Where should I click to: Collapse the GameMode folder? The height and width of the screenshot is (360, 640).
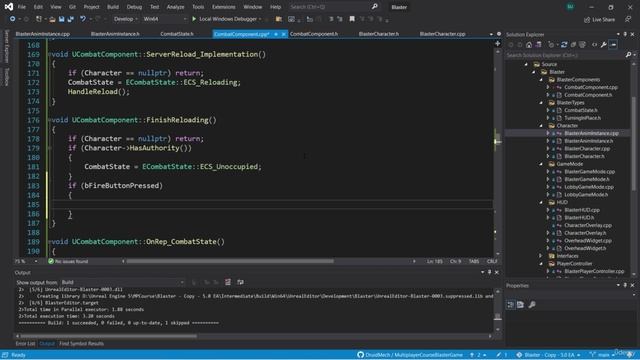point(541,164)
